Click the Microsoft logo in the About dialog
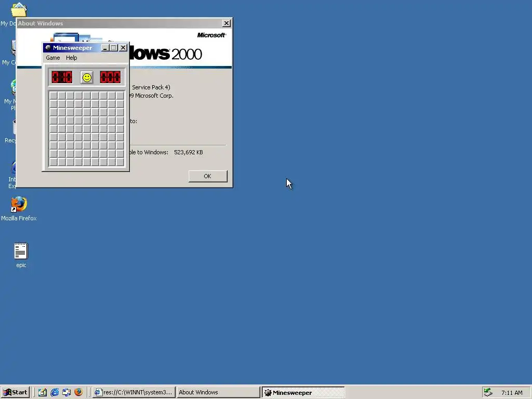 (x=211, y=35)
